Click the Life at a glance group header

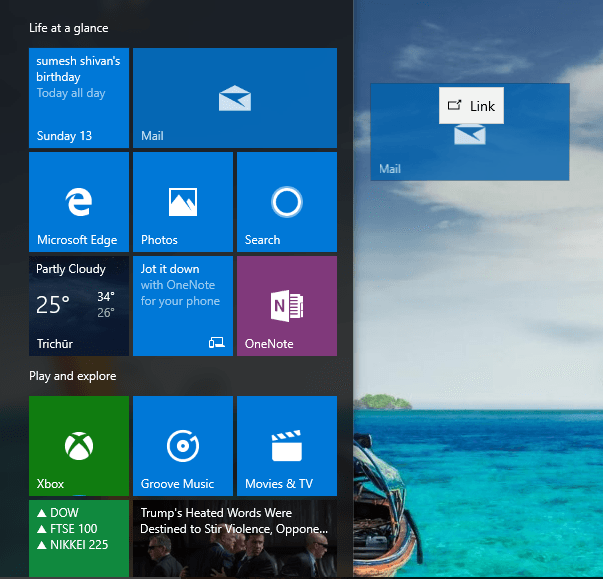tap(68, 28)
